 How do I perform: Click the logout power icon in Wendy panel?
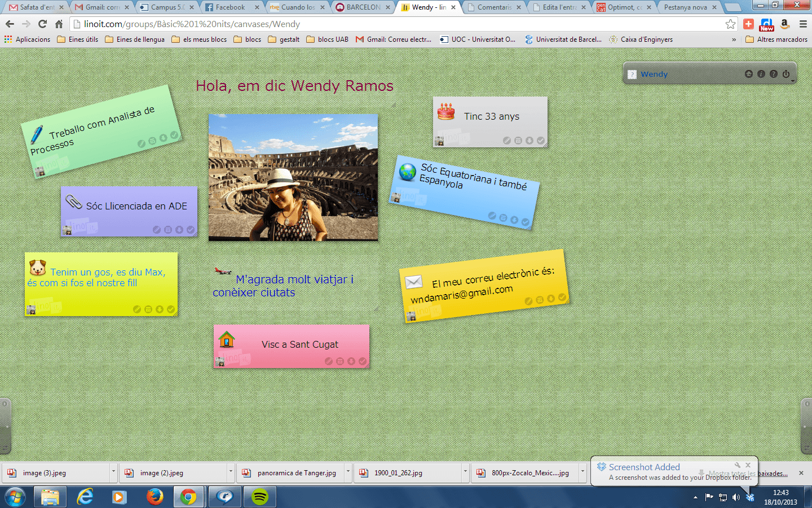point(786,74)
